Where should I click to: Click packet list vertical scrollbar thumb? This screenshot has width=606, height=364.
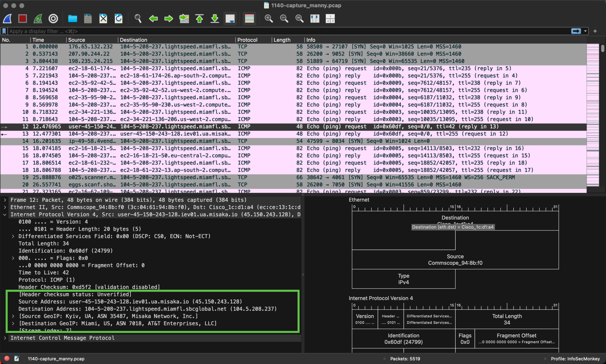click(603, 48)
